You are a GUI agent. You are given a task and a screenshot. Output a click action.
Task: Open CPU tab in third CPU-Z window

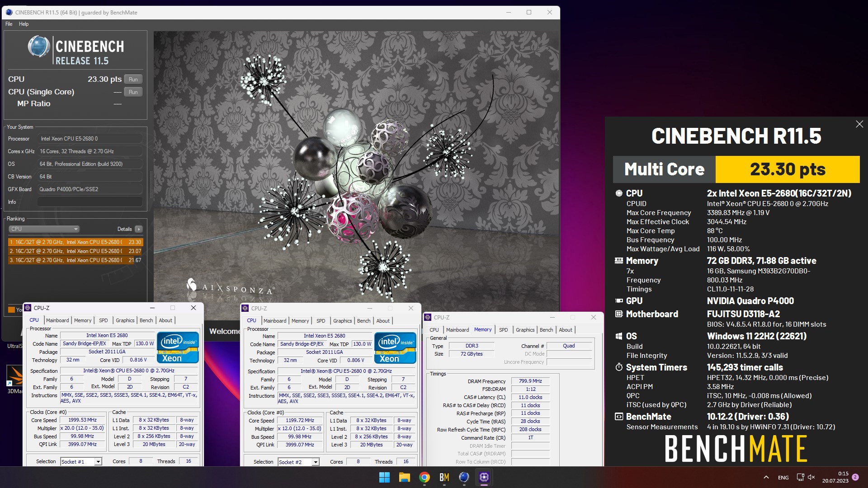434,330
